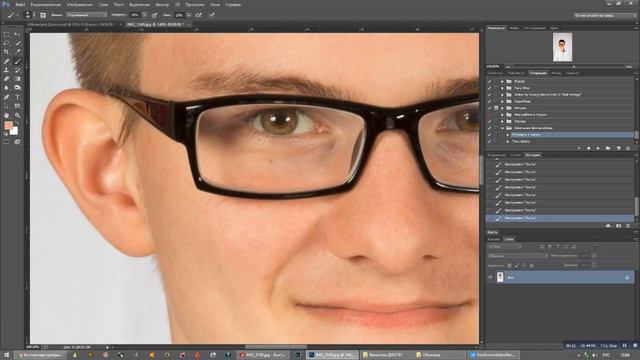Select the Zoom tool in the toolbox

click(17, 116)
